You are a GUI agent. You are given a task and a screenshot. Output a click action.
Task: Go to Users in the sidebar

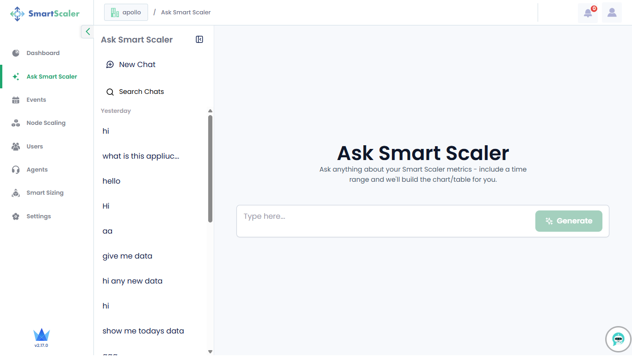35,147
